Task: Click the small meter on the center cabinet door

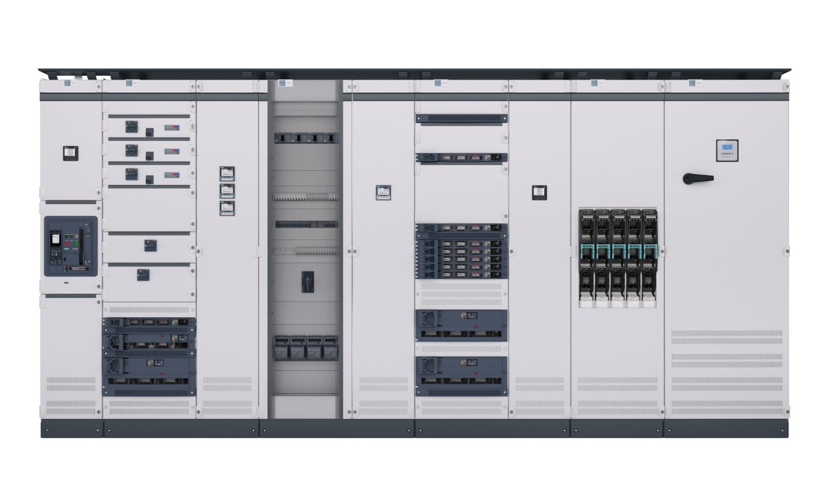Action: pyautogui.click(x=382, y=193)
